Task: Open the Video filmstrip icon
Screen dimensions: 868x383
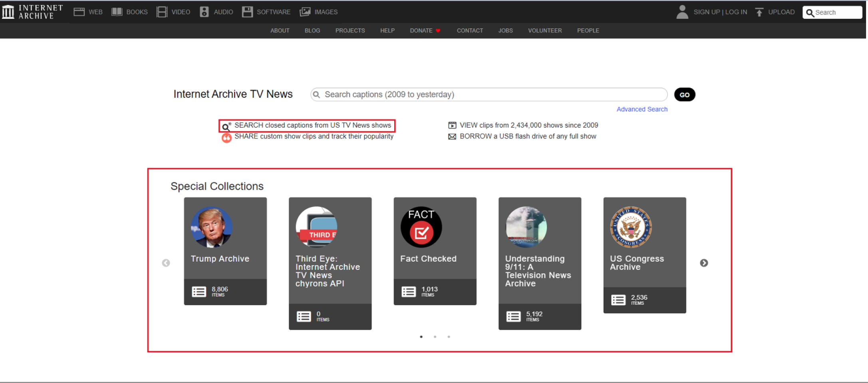Action: 162,12
